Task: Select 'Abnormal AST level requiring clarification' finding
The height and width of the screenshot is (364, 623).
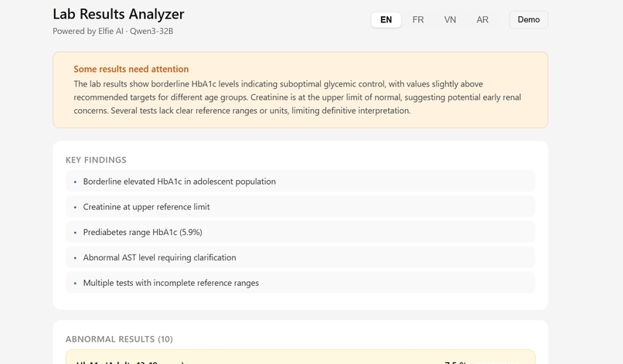Action: point(300,257)
